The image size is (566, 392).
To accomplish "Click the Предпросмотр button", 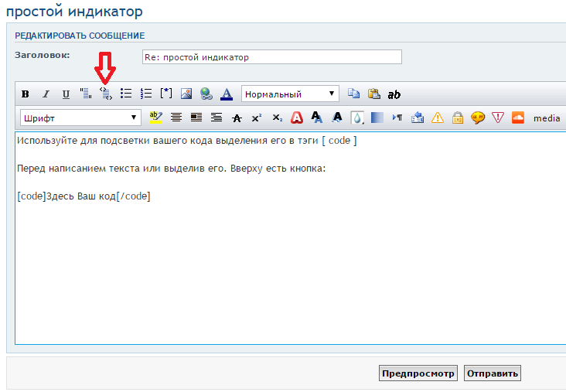I will [418, 373].
